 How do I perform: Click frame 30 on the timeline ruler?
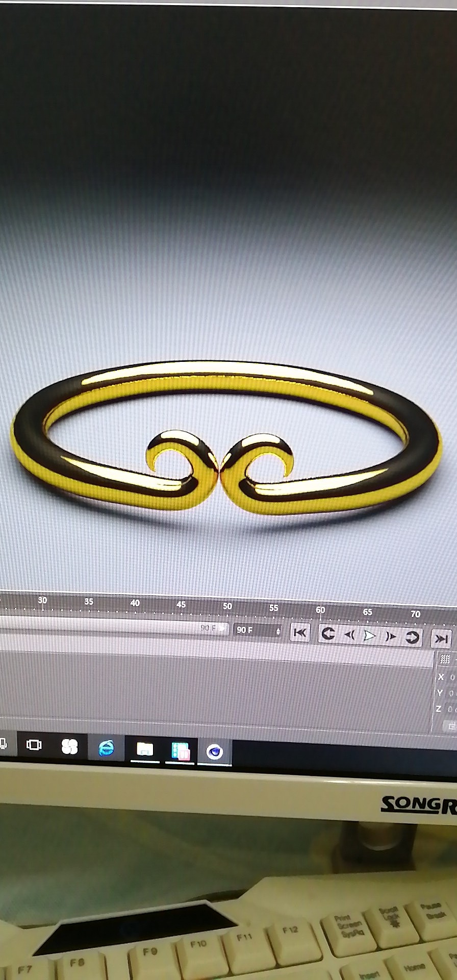(x=42, y=600)
